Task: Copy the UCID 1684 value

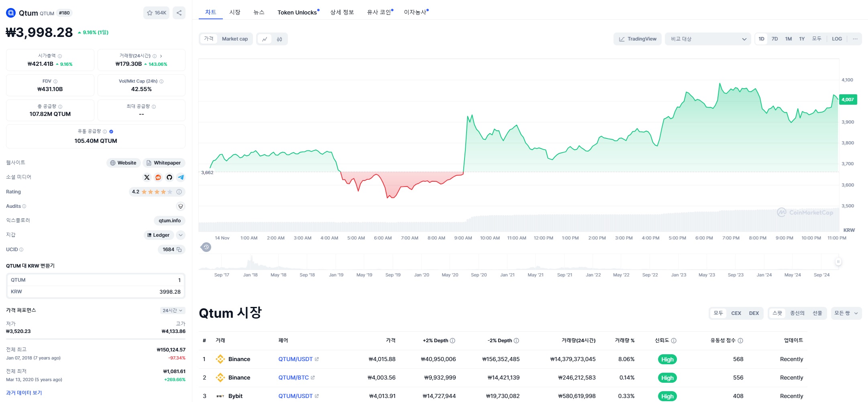Action: [x=179, y=250]
